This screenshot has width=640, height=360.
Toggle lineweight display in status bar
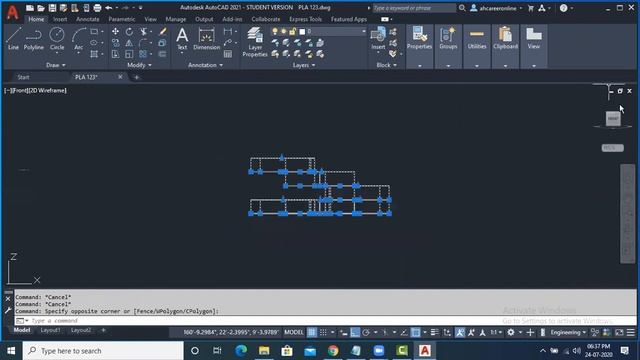point(435,332)
